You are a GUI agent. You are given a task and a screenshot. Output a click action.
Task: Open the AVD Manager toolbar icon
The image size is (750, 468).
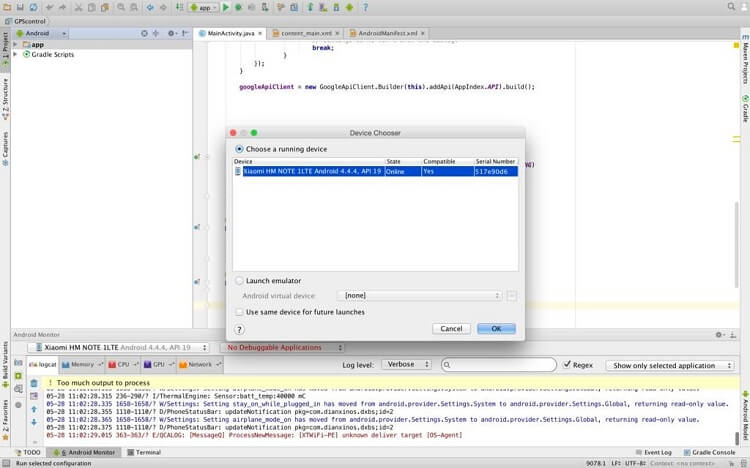pyautogui.click(x=323, y=7)
